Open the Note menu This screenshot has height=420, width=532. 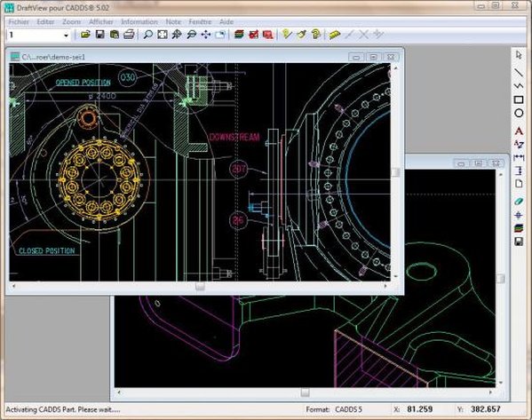pos(173,21)
